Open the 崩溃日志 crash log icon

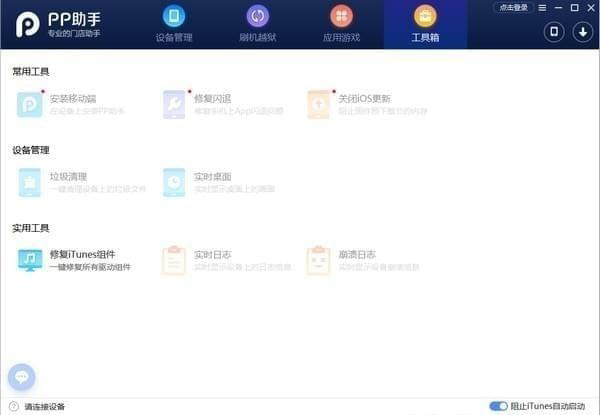click(x=319, y=260)
